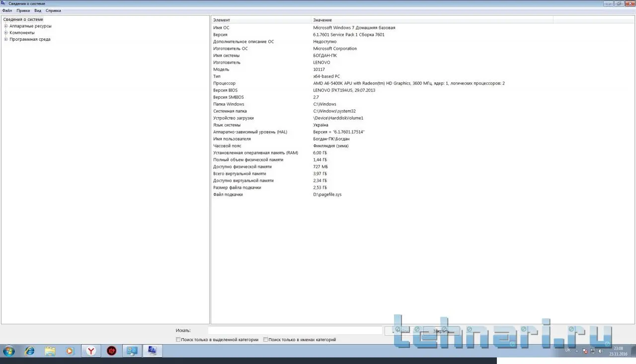This screenshot has width=636, height=364.
Task: Click the UK language indicator in tray
Action: tap(568, 350)
